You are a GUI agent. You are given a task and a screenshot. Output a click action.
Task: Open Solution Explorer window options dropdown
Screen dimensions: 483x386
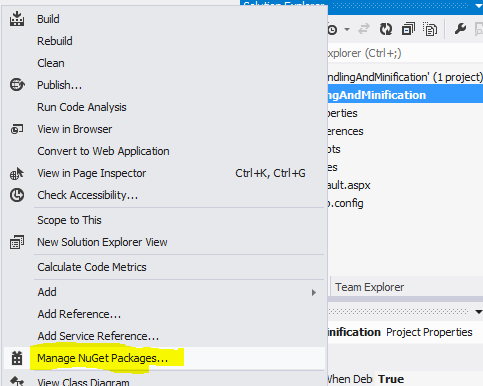tap(479, 5)
